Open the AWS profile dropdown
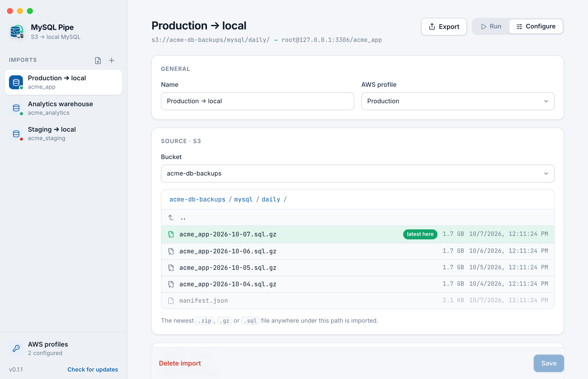 point(458,101)
